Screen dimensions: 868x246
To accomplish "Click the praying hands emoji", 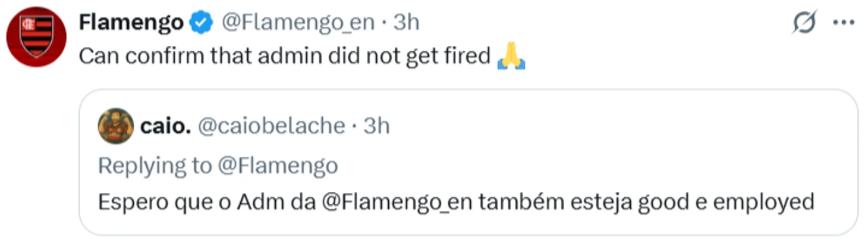I will pyautogui.click(x=511, y=57).
